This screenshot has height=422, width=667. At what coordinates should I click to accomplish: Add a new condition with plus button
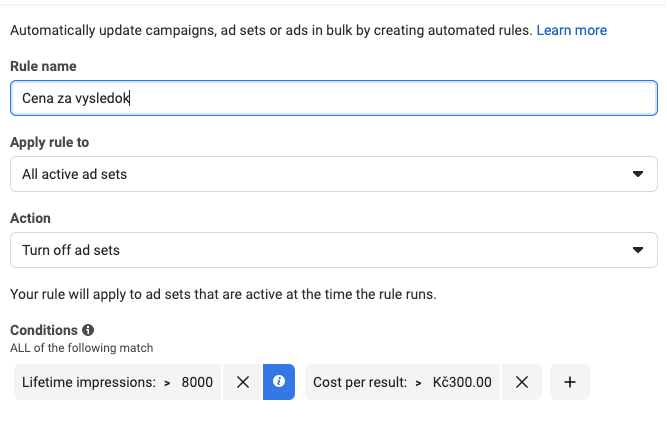[570, 382]
